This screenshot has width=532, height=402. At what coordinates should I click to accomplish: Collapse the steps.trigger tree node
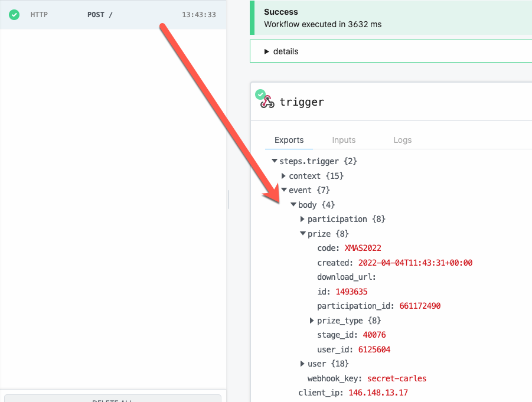(x=275, y=161)
